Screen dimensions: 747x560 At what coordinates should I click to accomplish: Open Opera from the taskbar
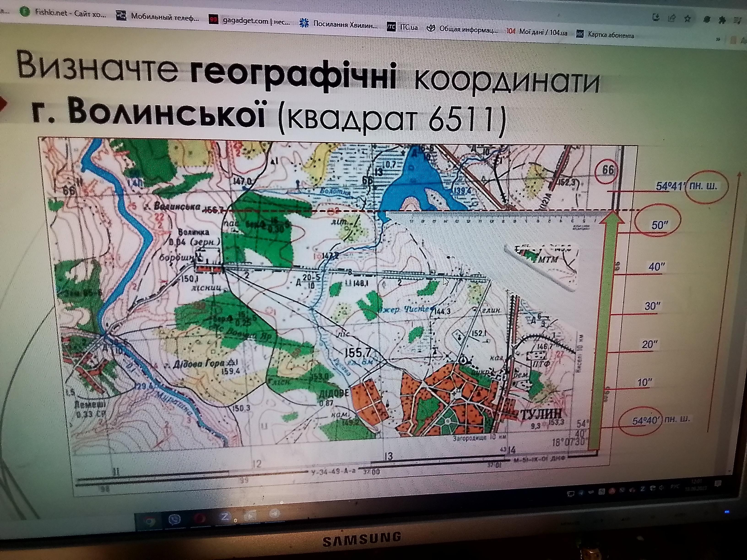click(x=200, y=518)
